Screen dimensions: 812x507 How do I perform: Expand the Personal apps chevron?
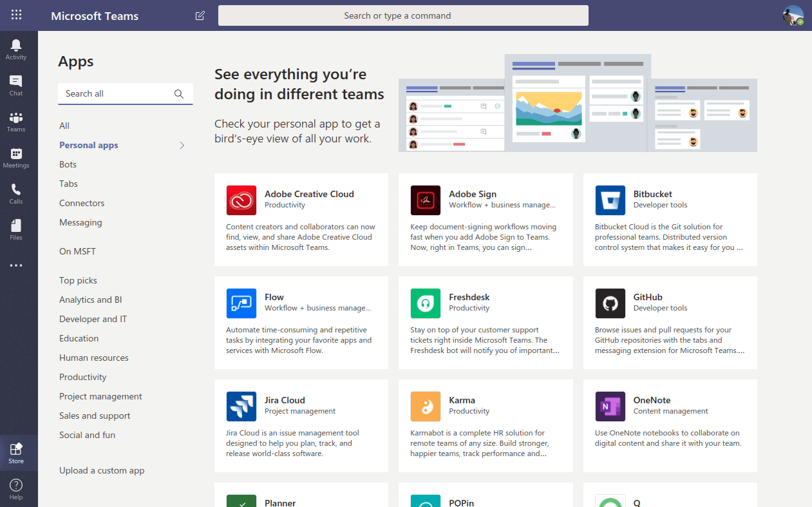pos(182,146)
